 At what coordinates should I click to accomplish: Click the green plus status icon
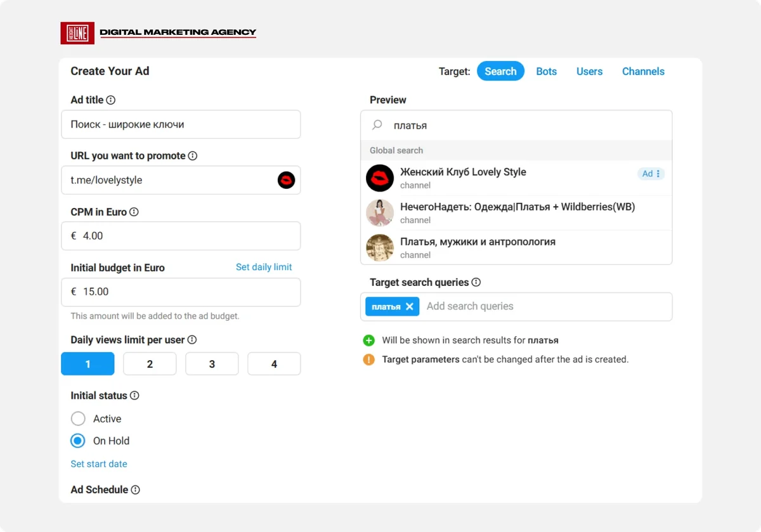[369, 341]
